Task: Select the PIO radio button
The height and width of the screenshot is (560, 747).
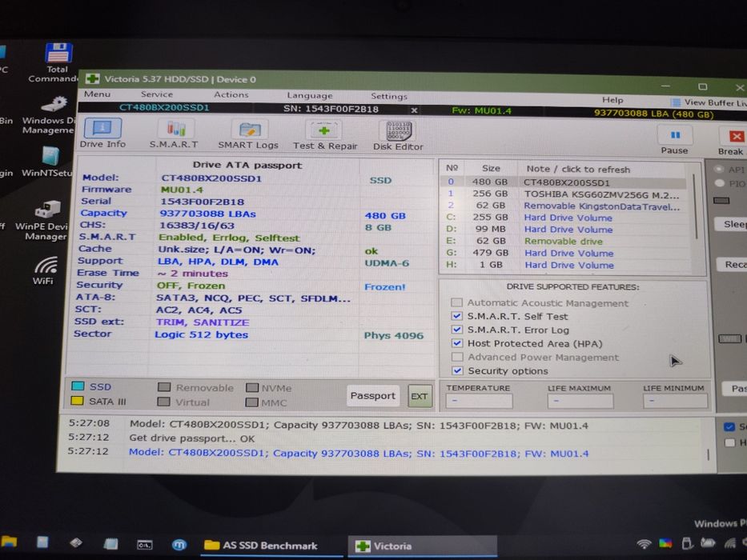Action: [719, 183]
